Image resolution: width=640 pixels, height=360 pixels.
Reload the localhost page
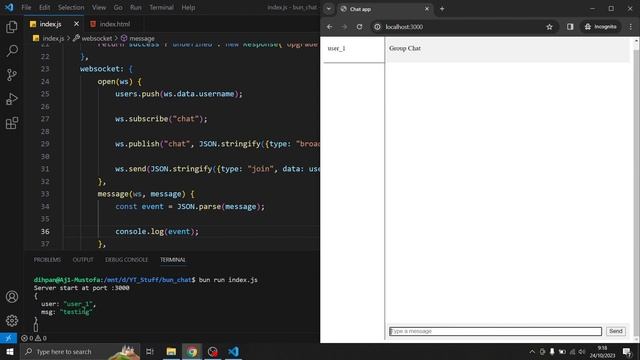[359, 27]
